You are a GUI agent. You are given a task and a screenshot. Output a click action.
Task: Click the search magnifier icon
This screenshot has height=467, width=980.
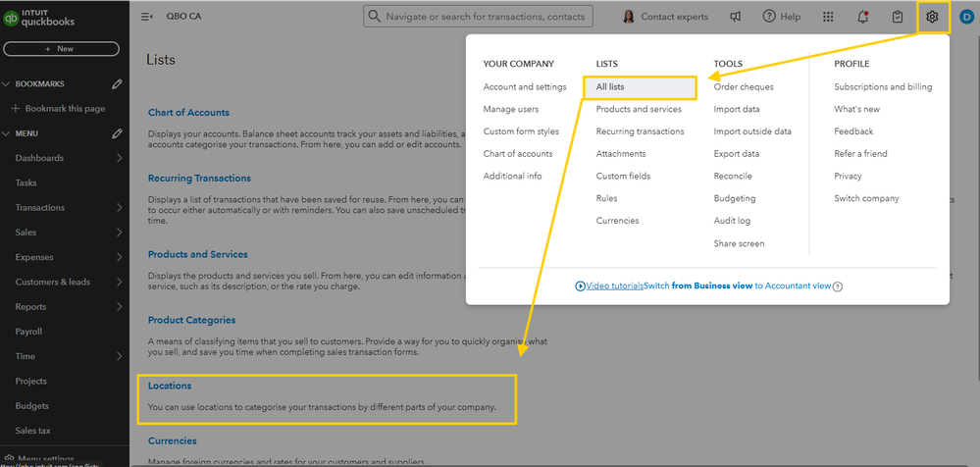[374, 17]
